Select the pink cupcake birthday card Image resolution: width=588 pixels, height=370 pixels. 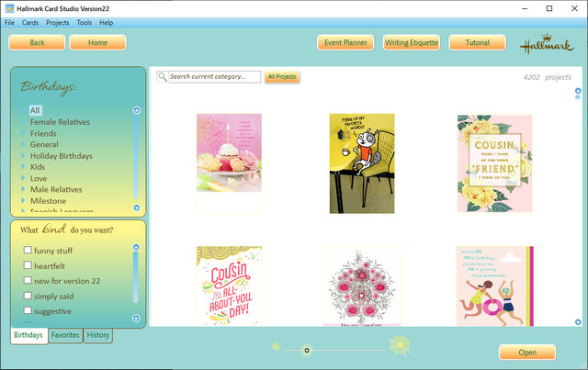tap(229, 163)
